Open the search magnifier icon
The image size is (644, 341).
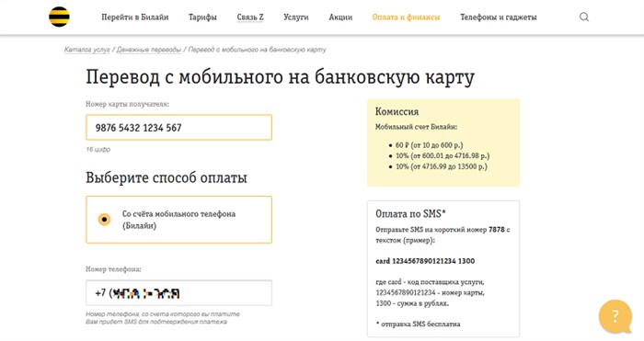click(584, 17)
